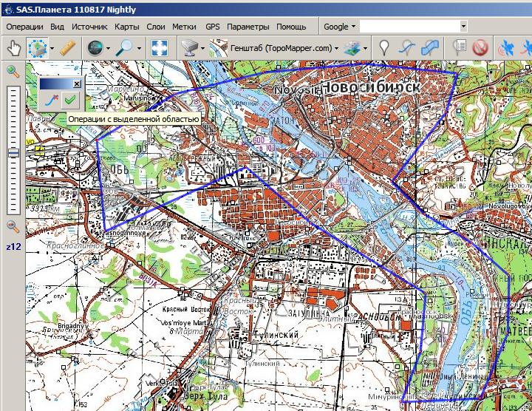Close the selection floating panel

[x=77, y=84]
